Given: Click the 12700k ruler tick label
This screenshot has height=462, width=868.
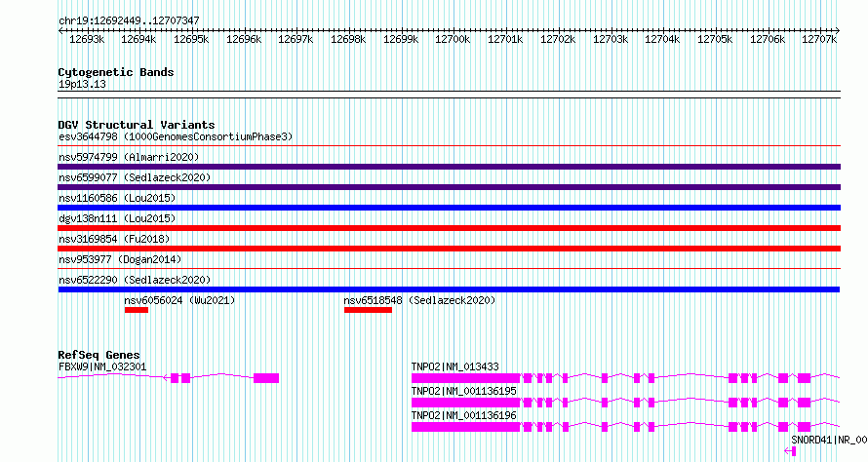Looking at the screenshot, I should pos(453,39).
